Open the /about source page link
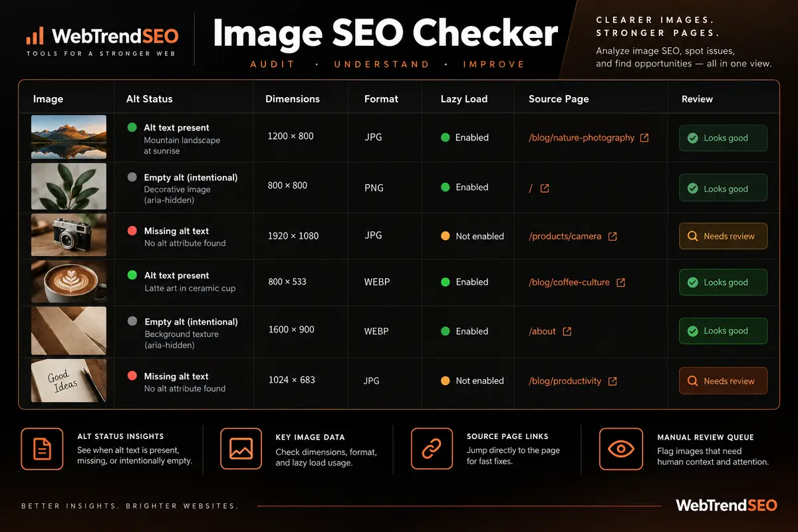Image resolution: width=798 pixels, height=532 pixels. 542,331
